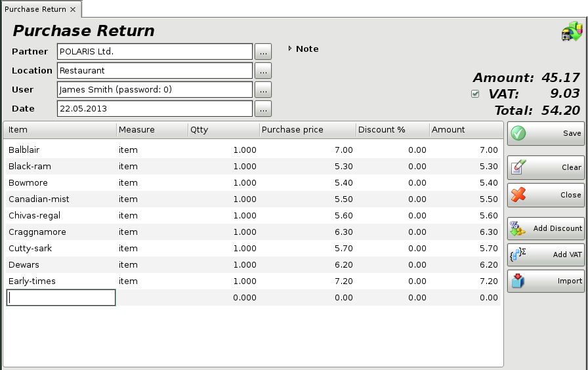588x370 pixels.
Task: Select the Chivas-regal row
Action: pos(30,216)
